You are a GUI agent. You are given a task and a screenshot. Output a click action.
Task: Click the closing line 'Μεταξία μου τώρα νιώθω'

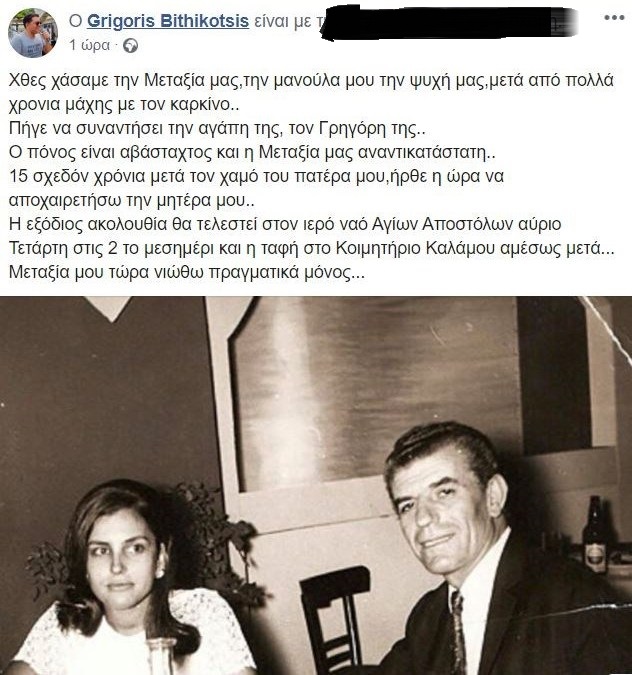(x=186, y=272)
